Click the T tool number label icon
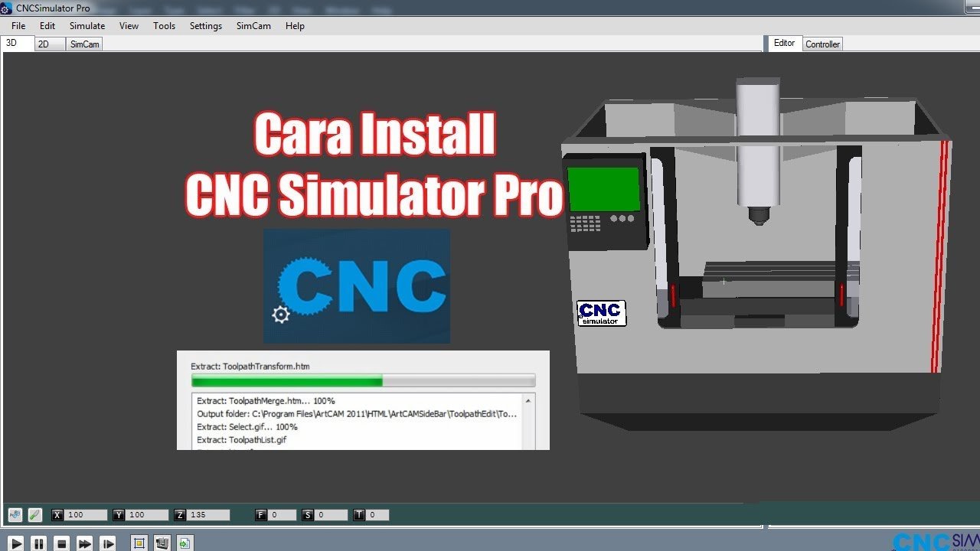 pos(359,515)
